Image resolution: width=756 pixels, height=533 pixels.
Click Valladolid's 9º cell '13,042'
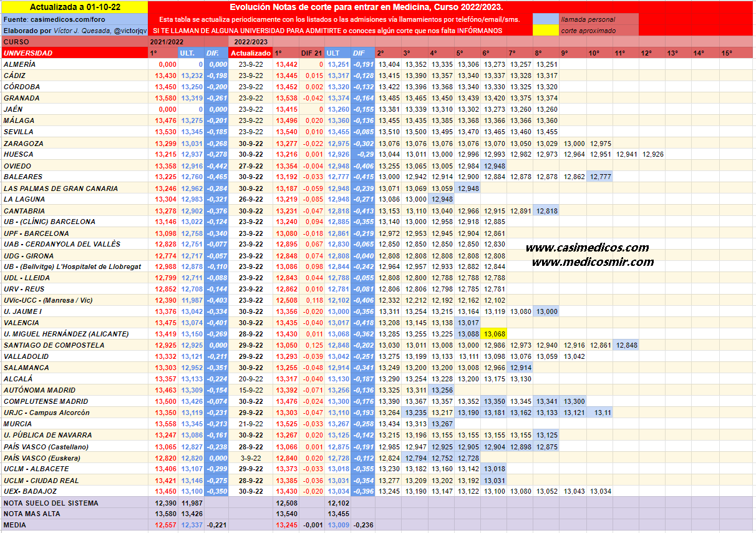(x=573, y=356)
